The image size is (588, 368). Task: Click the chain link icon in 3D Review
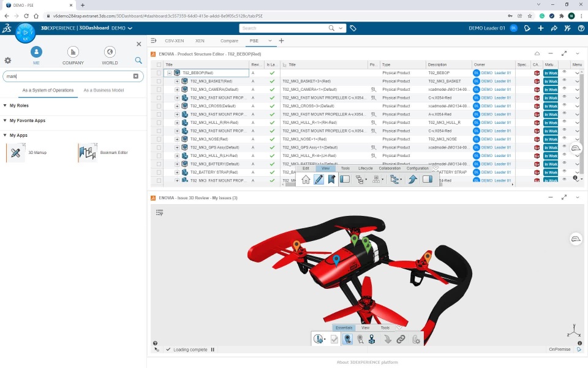[401, 339]
